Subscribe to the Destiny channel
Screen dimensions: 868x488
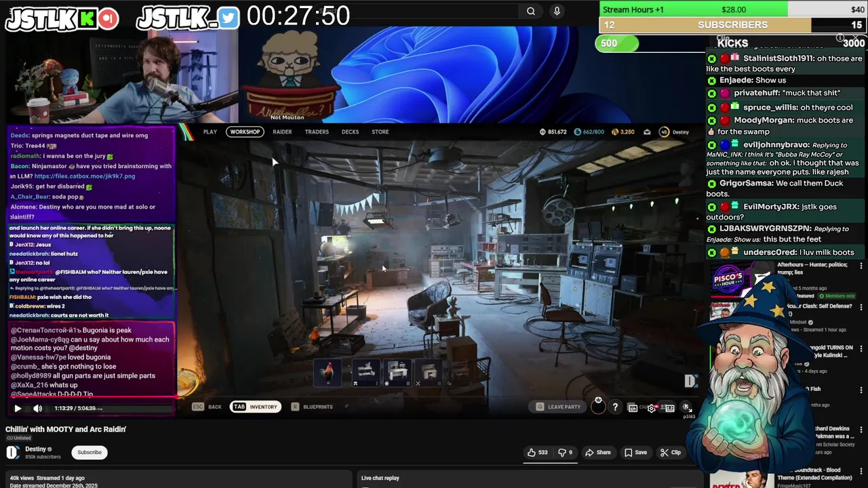point(90,452)
